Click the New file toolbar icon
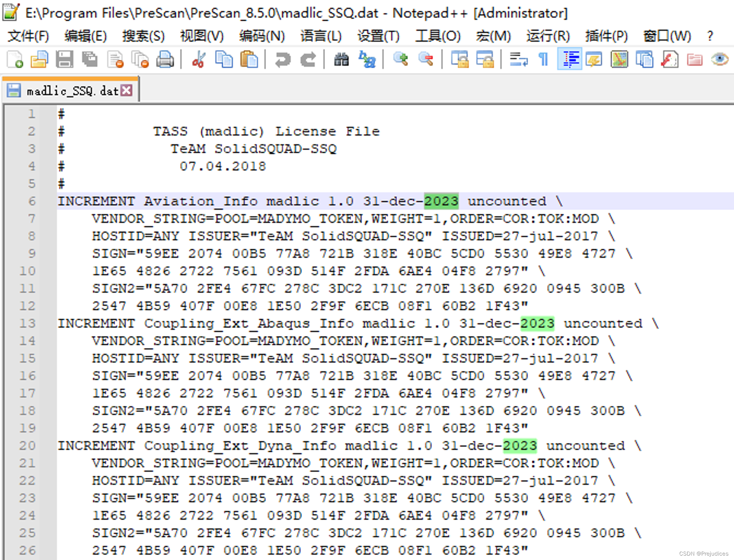 15,59
